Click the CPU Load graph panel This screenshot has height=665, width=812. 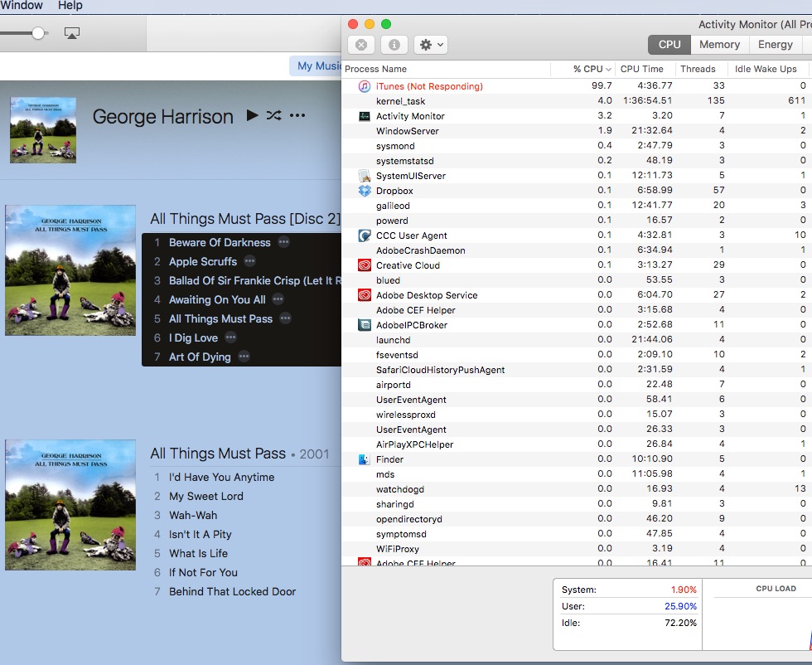pos(757,614)
